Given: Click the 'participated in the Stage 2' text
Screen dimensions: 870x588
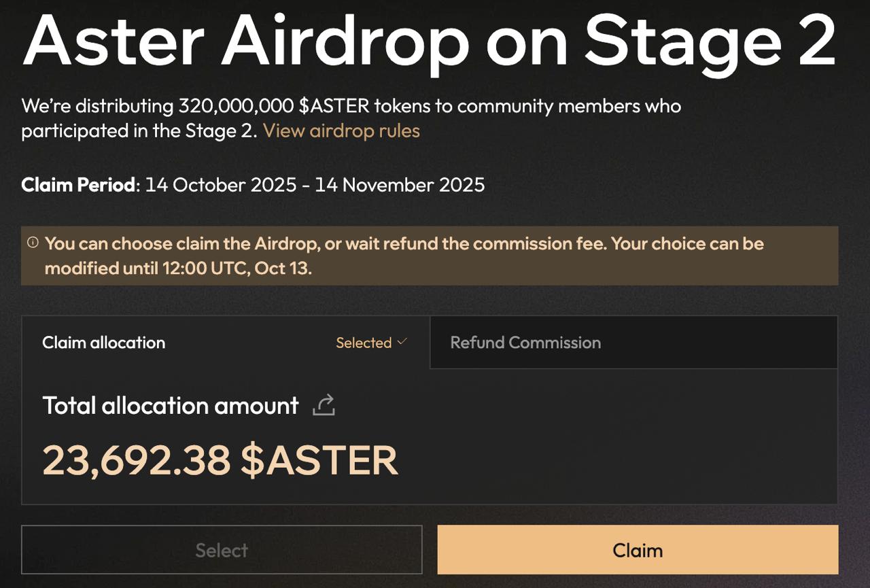Looking at the screenshot, I should tap(139, 131).
